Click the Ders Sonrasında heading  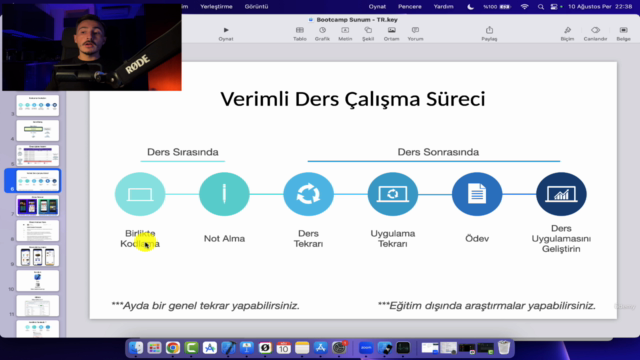438,152
